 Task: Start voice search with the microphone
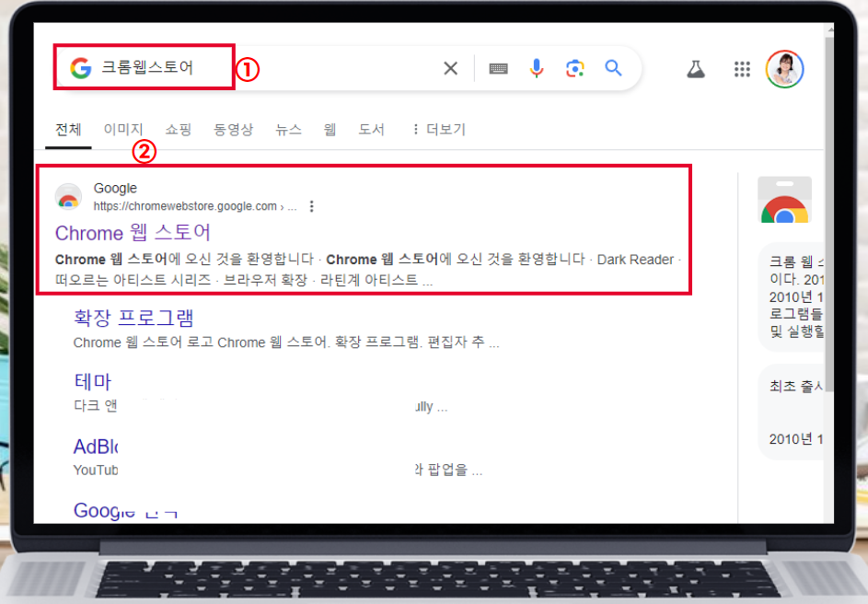click(x=537, y=68)
